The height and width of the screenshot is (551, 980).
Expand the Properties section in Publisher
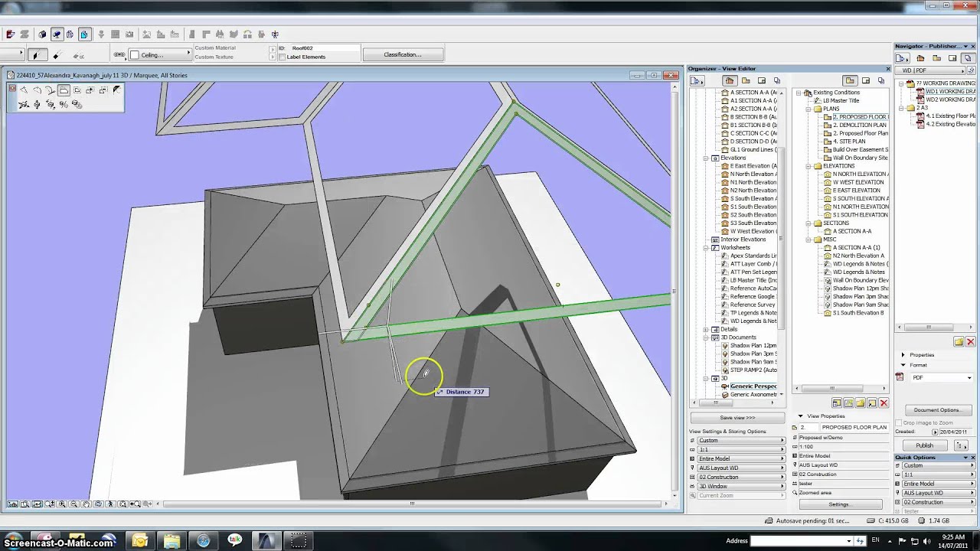pyautogui.click(x=903, y=355)
